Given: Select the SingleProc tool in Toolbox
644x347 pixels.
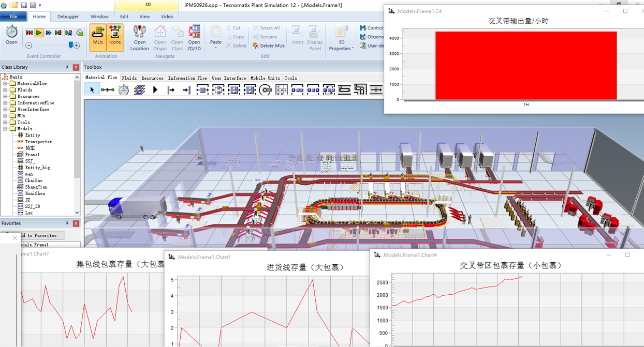Looking at the screenshot, I should pyautogui.click(x=202, y=89).
